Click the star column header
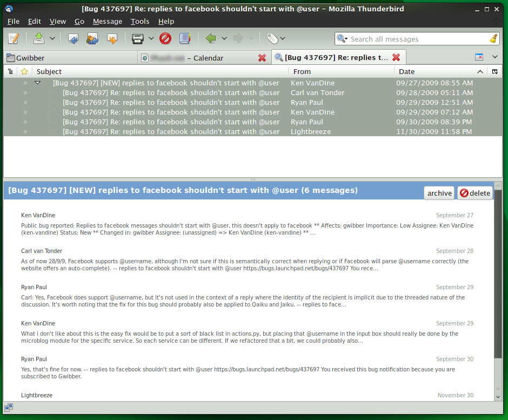This screenshot has width=508, height=420. [x=24, y=71]
